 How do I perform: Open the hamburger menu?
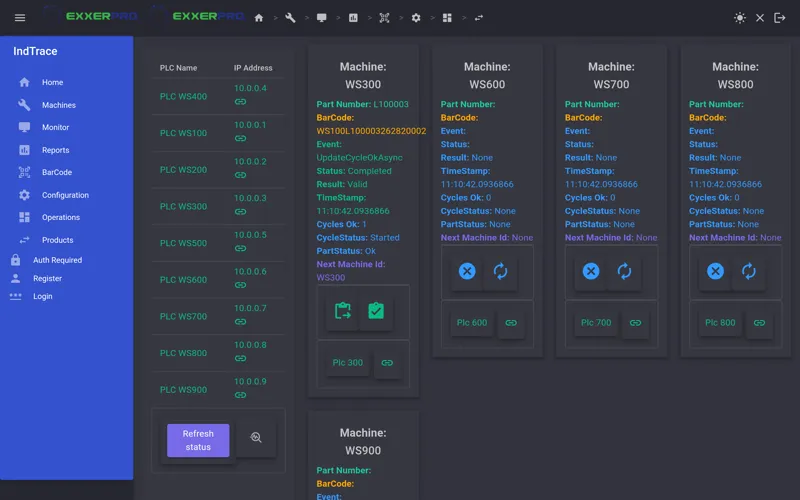[20, 18]
